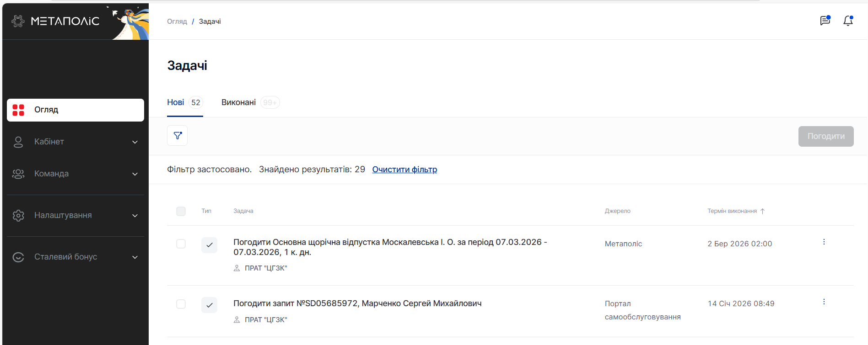The height and width of the screenshot is (345, 868).
Task: Select the Нові tasks tab
Action: [x=176, y=102]
